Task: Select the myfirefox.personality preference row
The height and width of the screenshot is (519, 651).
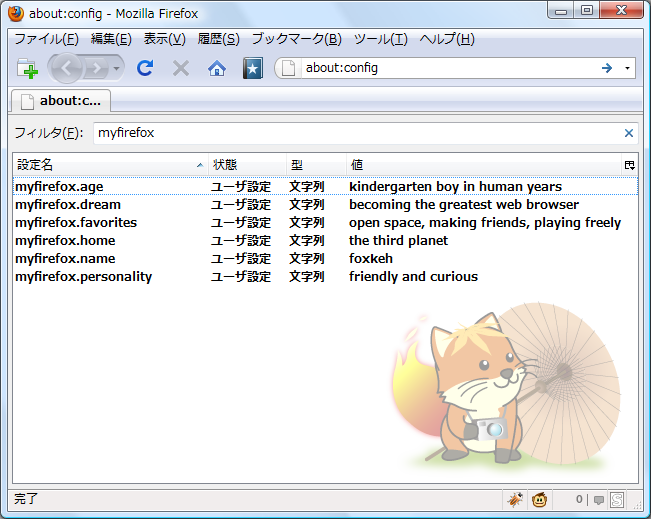Action: coord(326,277)
